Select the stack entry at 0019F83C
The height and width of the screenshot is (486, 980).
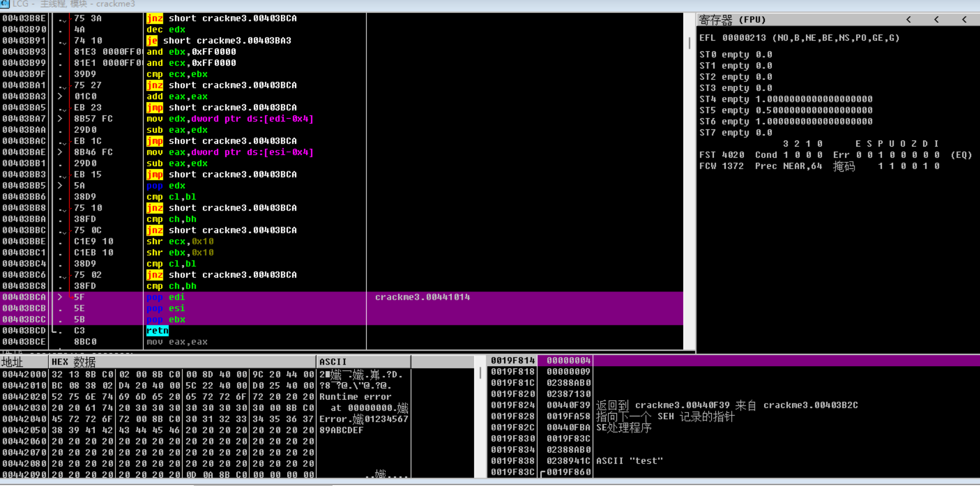734,472
